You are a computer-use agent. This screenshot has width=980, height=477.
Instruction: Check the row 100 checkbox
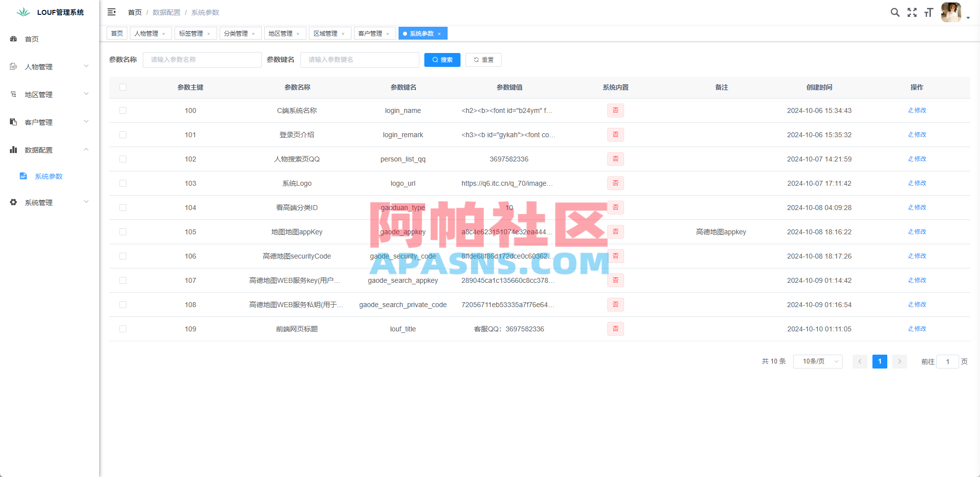(123, 110)
